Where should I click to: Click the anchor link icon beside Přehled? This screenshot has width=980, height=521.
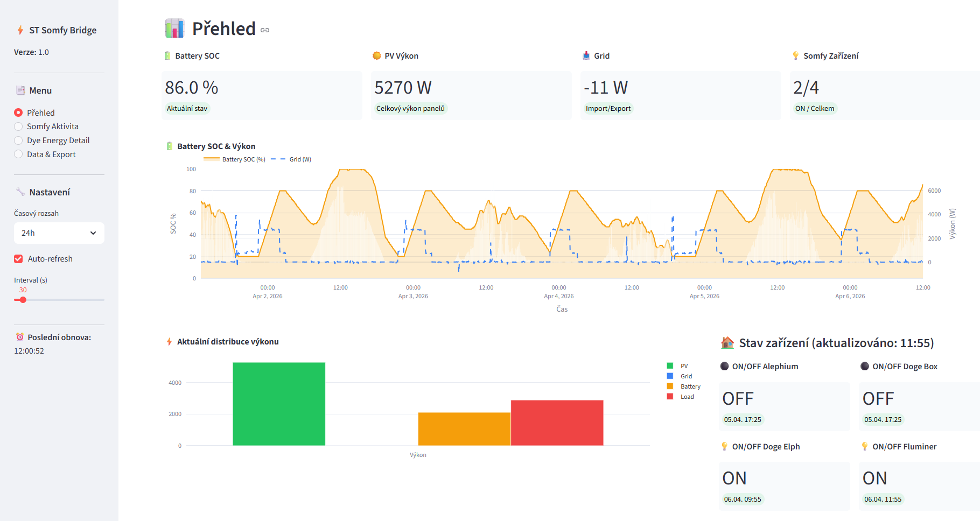coord(265,30)
